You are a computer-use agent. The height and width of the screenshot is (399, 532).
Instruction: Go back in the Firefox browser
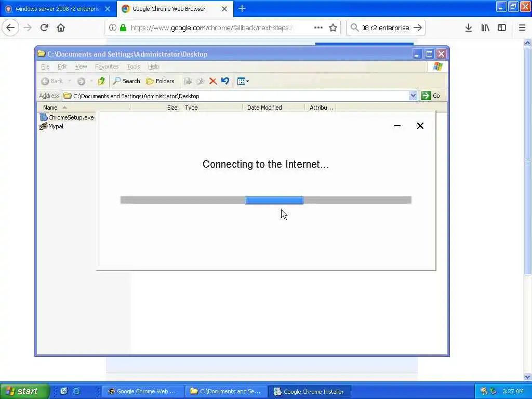coord(10,28)
